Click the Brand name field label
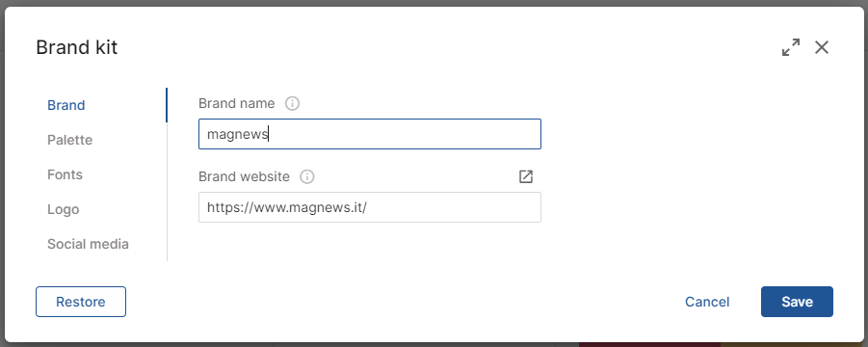 click(236, 103)
